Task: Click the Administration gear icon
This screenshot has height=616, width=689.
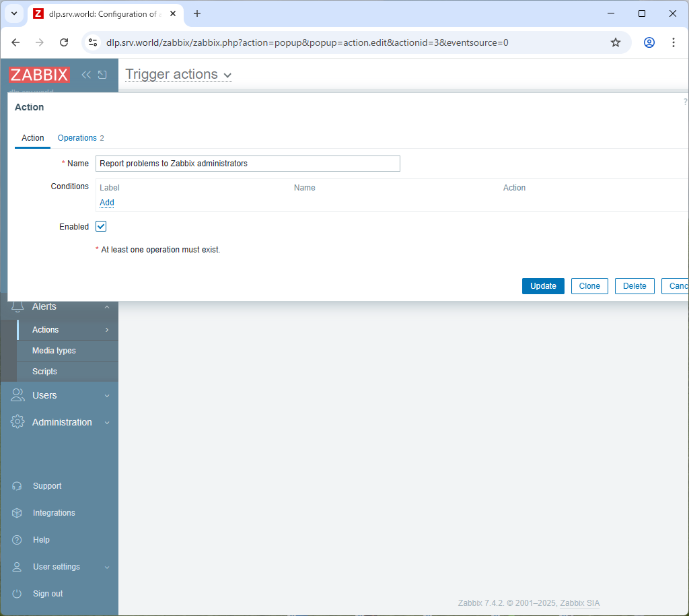Action: click(x=18, y=422)
